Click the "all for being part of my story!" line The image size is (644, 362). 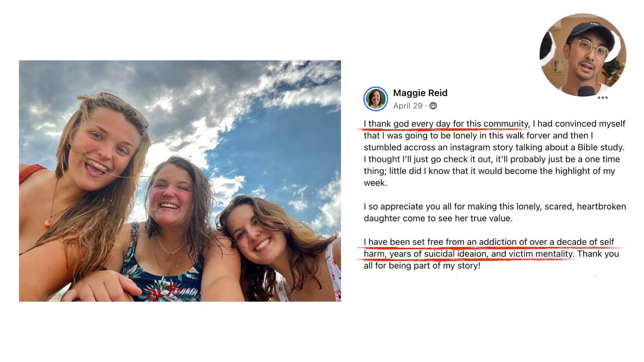coord(422,266)
